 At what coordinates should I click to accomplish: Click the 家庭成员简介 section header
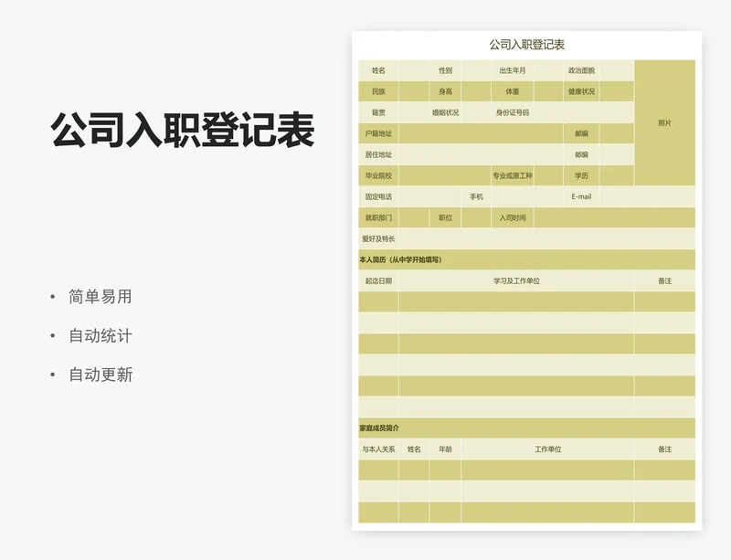point(527,428)
